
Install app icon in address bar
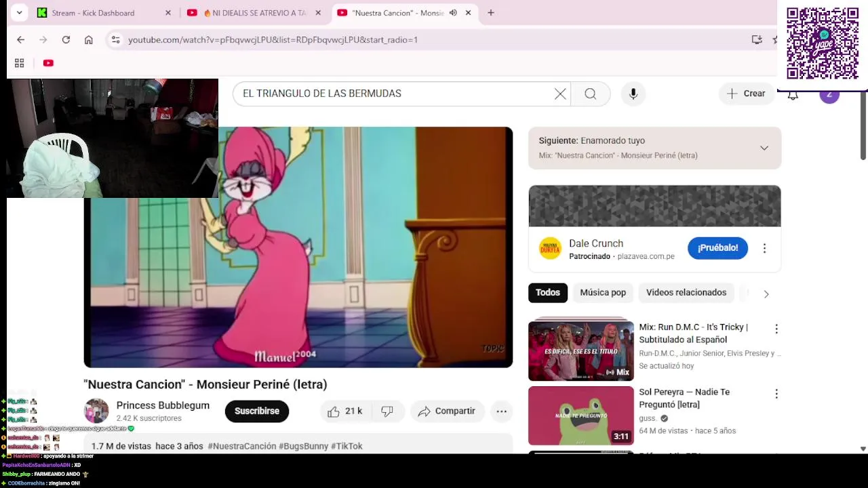tap(757, 40)
